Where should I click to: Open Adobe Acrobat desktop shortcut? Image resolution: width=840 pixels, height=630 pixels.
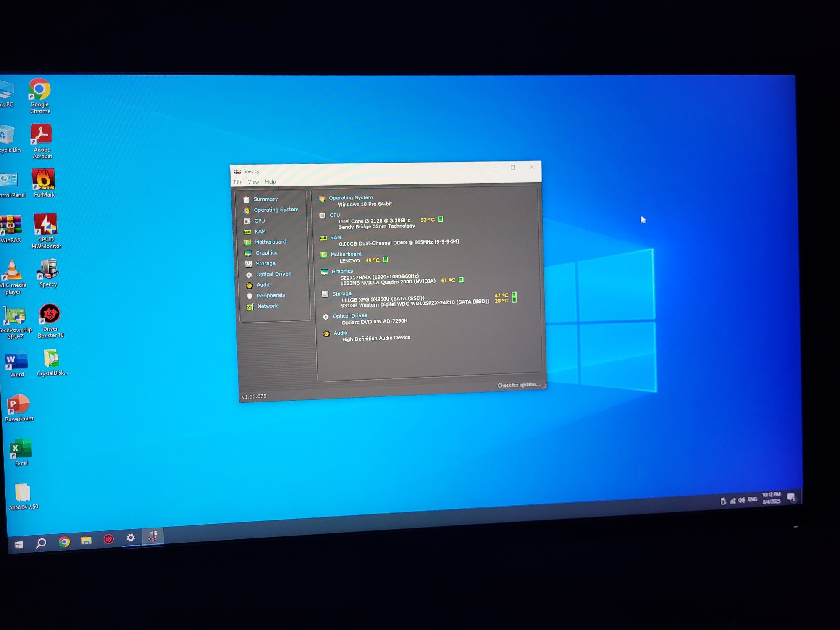pyautogui.click(x=42, y=142)
